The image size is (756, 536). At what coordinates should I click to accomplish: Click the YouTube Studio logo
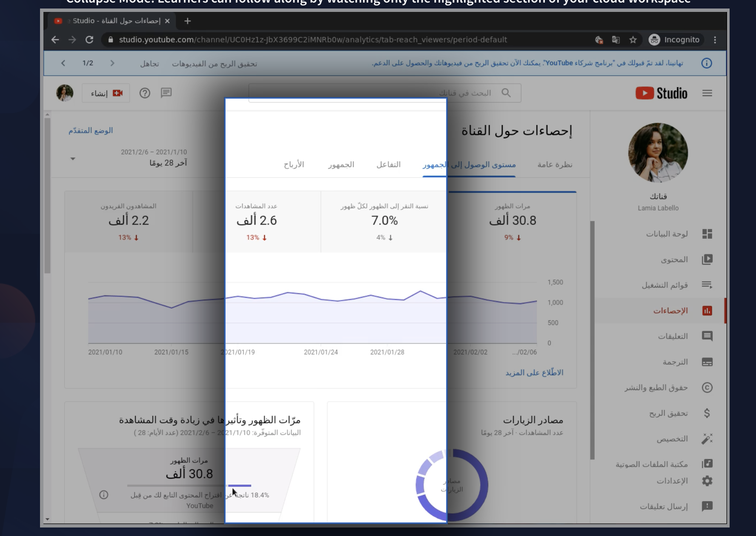pos(661,93)
